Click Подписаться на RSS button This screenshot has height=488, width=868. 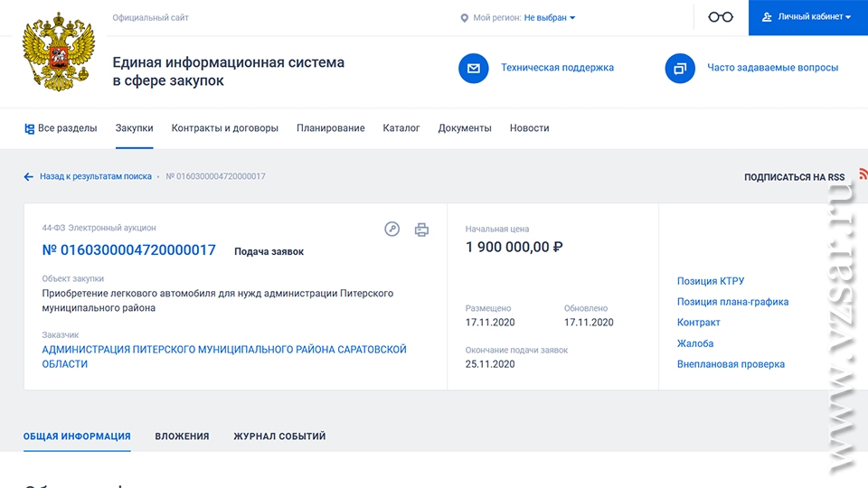(x=795, y=178)
